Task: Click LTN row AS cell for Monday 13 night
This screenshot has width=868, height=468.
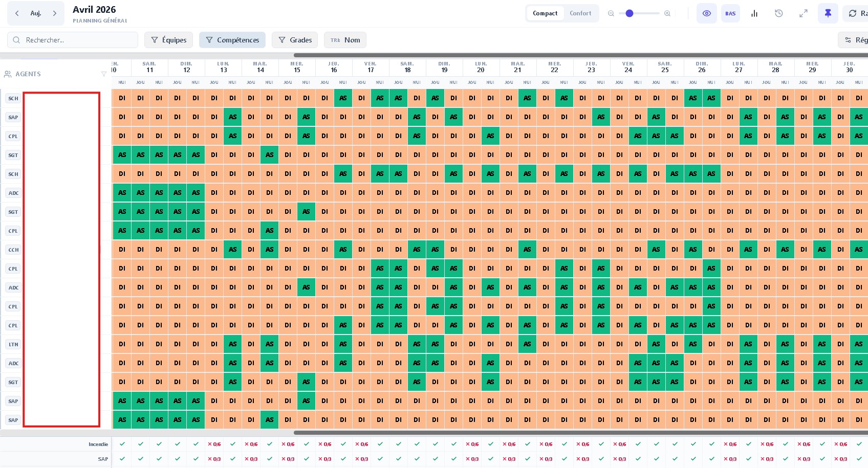Action: [x=233, y=344]
